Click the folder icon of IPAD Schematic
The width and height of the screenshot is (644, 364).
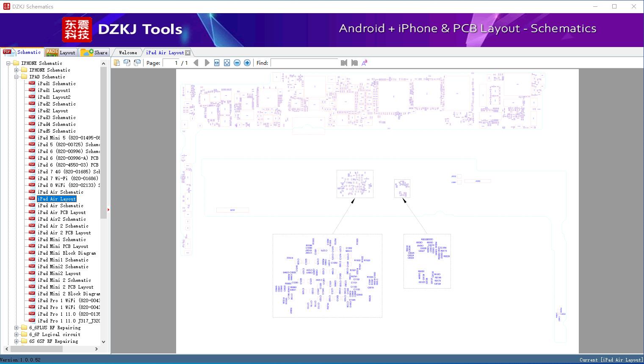click(24, 77)
